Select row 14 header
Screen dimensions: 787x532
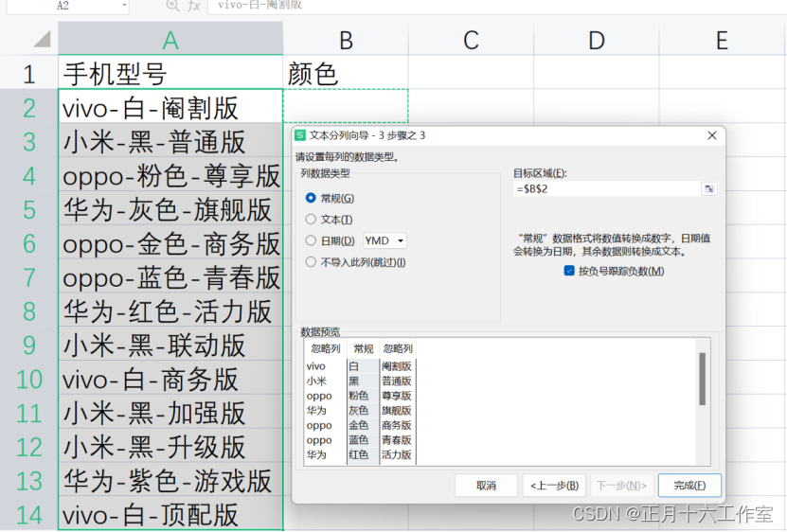click(29, 514)
